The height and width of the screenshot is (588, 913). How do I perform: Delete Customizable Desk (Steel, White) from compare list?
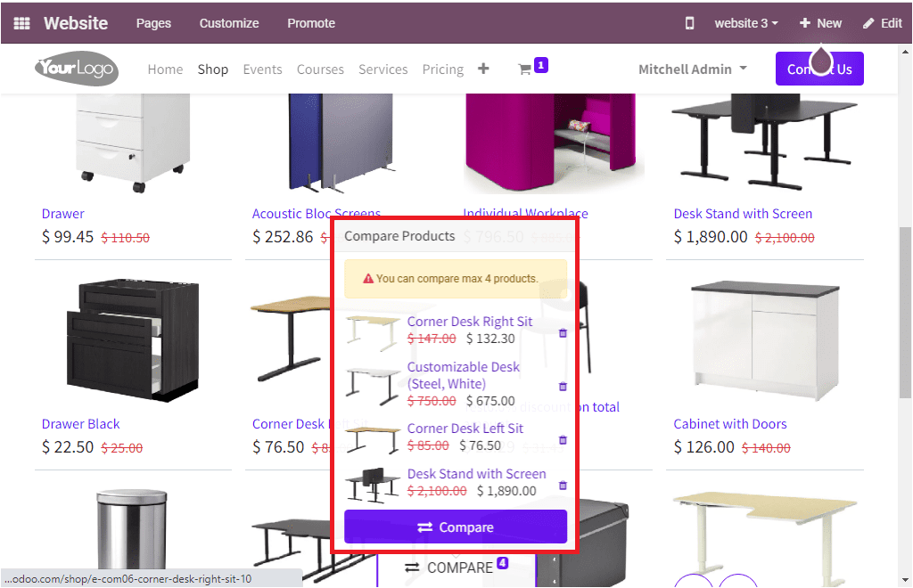563,387
